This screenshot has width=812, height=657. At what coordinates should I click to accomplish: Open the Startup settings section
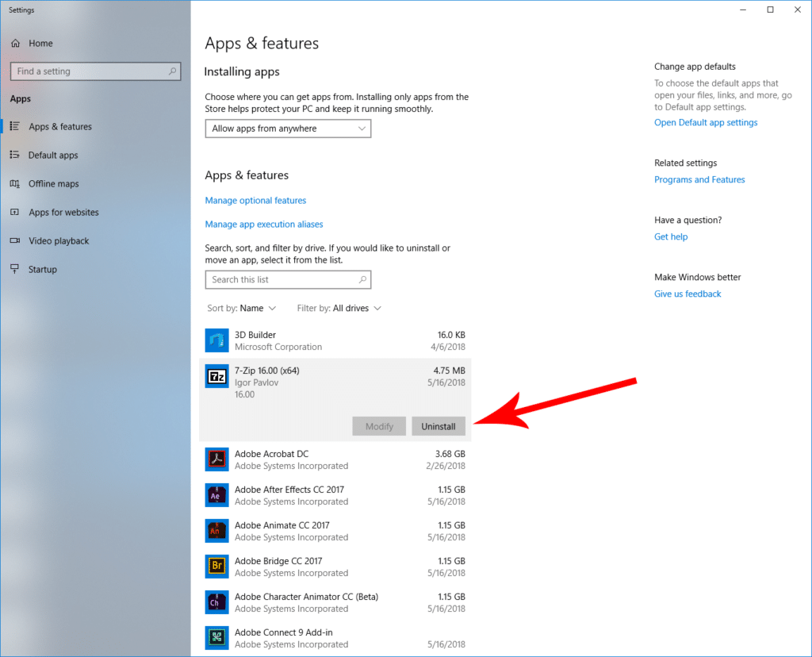coord(43,270)
